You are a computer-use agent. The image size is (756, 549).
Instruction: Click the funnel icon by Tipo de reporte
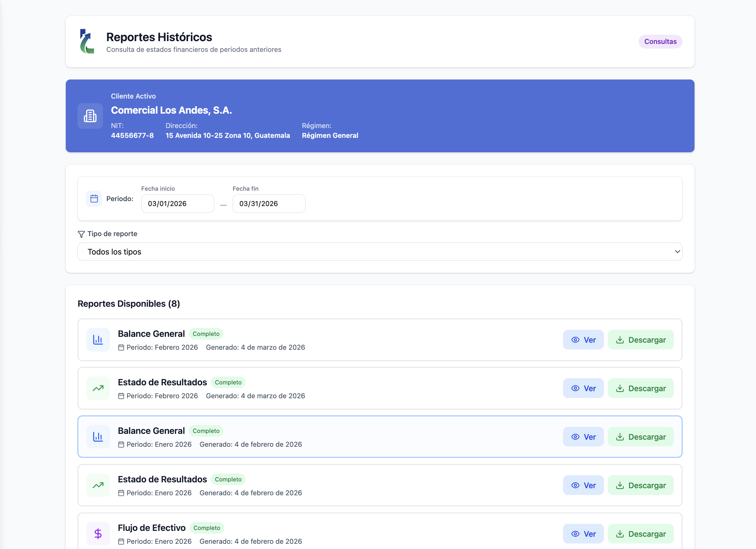[81, 234]
